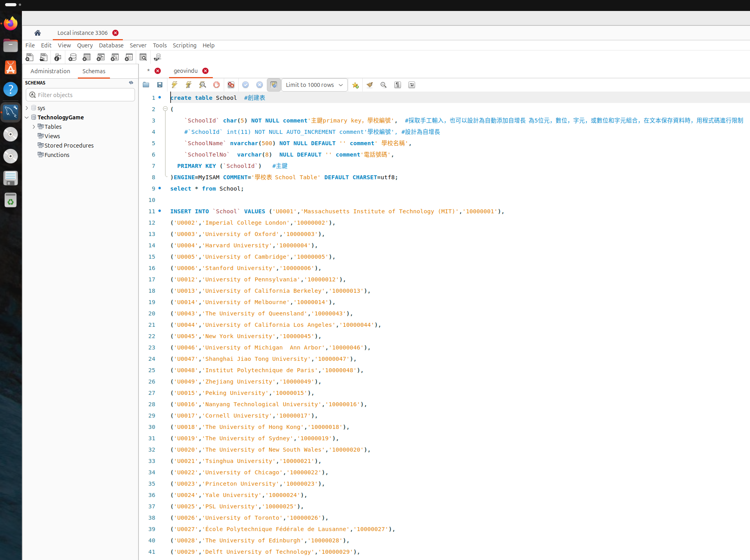
Task: Open the Query menu
Action: click(x=85, y=45)
